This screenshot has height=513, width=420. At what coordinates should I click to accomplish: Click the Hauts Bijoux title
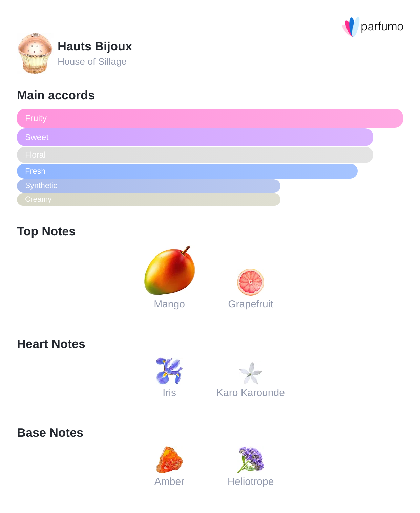click(x=95, y=46)
